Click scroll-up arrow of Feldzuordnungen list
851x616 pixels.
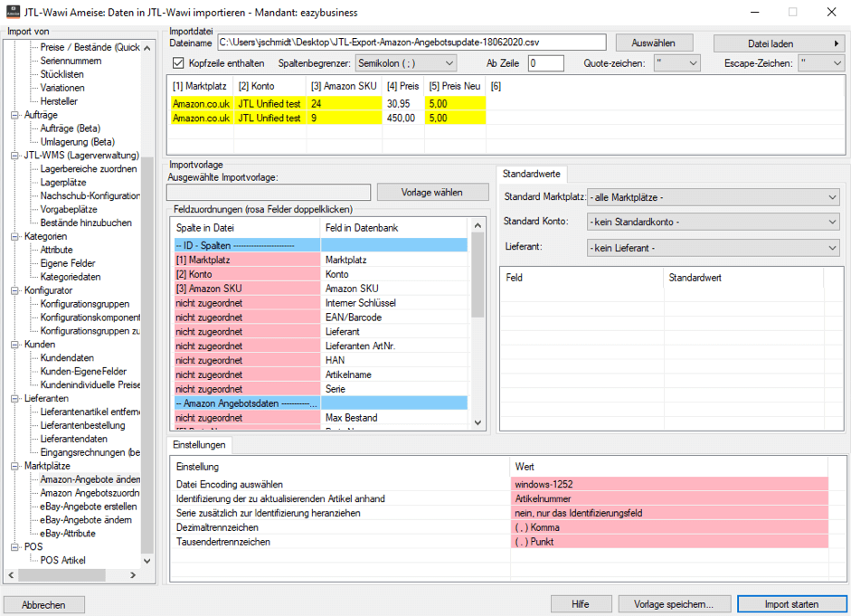(478, 225)
